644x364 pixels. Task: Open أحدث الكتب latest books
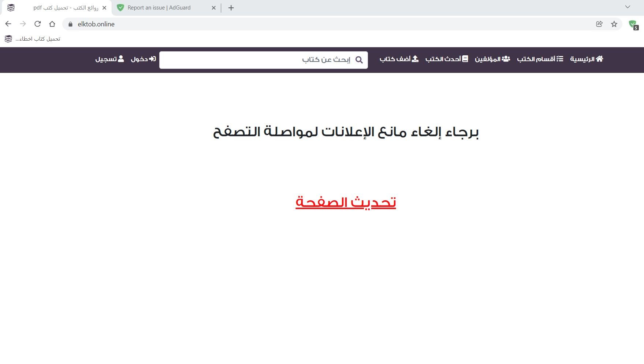pos(446,59)
